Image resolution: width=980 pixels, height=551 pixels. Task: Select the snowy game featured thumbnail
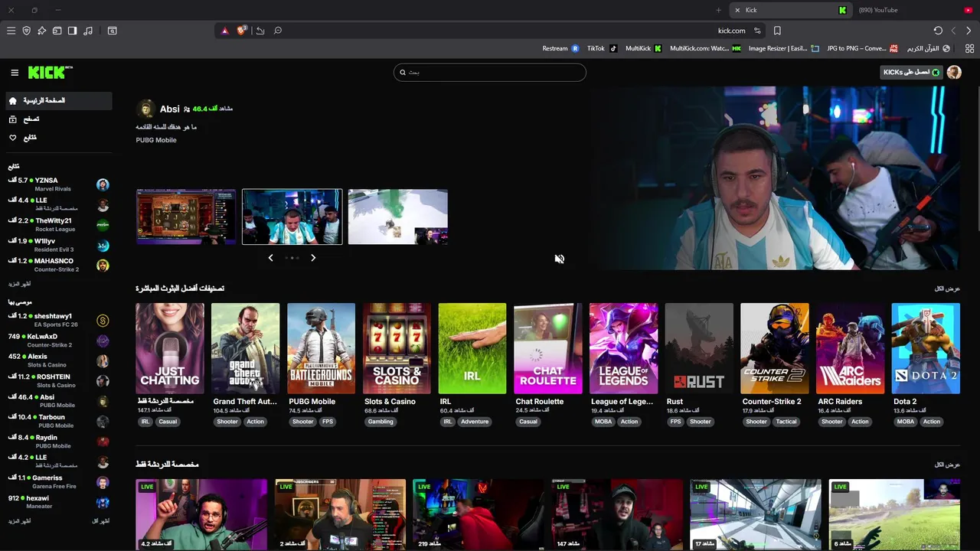[x=398, y=217]
